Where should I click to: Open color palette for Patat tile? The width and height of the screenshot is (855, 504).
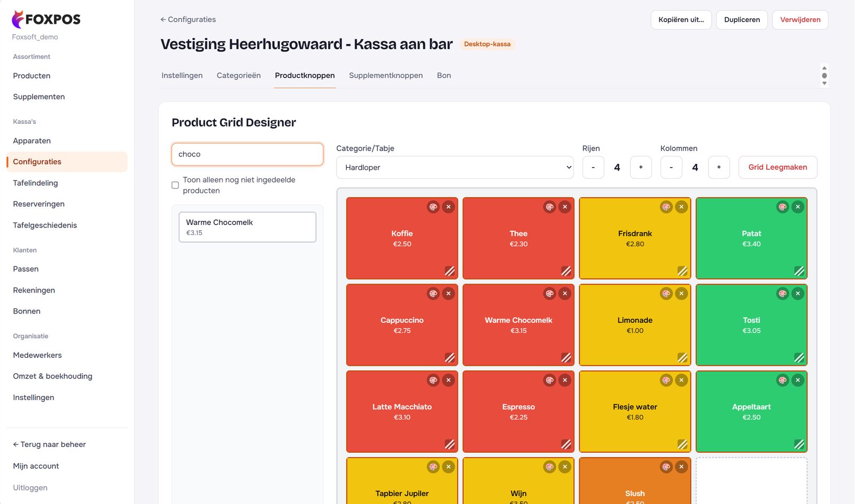click(783, 207)
